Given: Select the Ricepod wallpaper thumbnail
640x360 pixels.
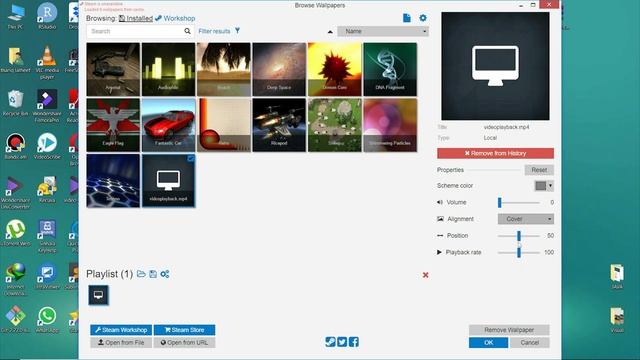Looking at the screenshot, I should (279, 125).
